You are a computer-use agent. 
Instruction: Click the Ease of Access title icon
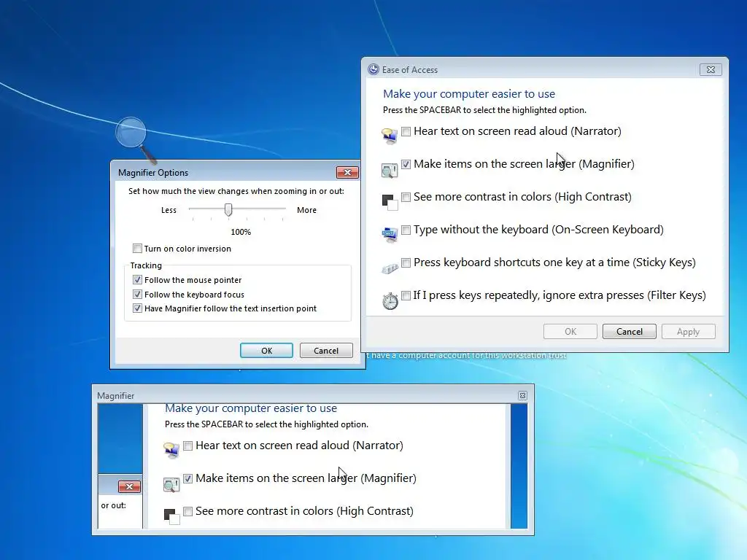[373, 69]
